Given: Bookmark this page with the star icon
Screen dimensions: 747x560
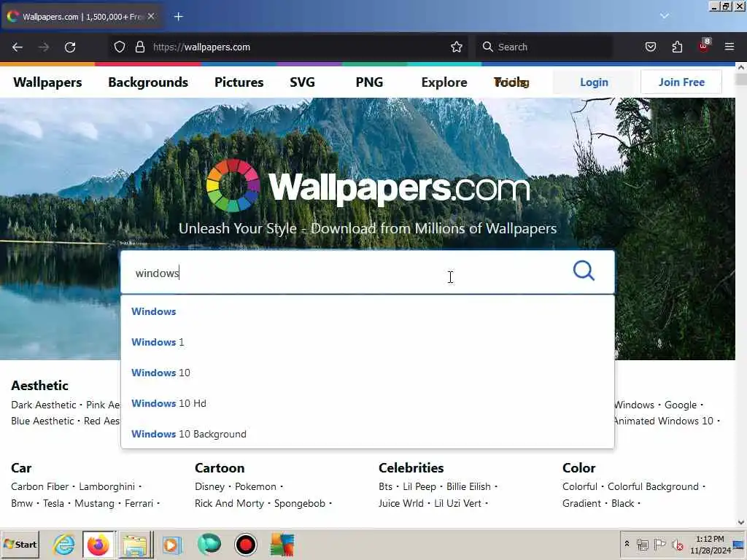Looking at the screenshot, I should point(457,47).
